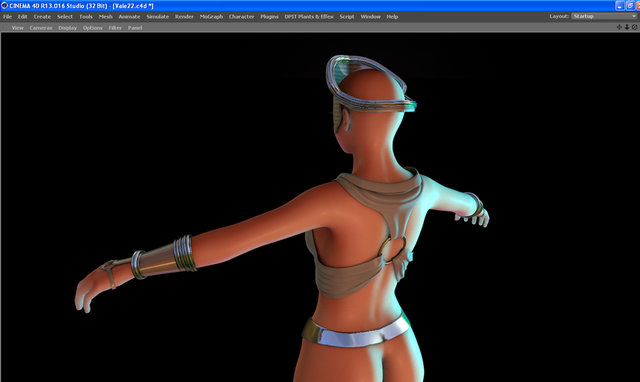Open the viewport Options menu
Image resolution: width=640 pixels, height=382 pixels.
pos(93,28)
